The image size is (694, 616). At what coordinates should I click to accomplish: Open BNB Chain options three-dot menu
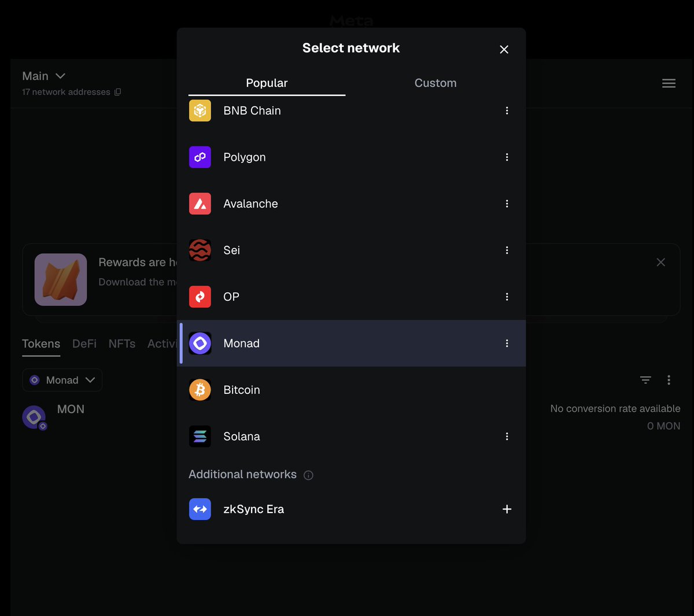pos(507,110)
